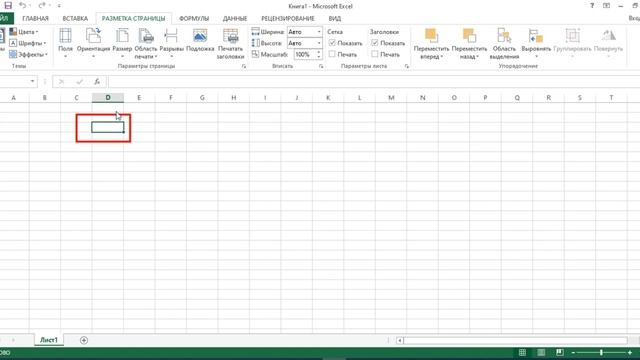The width and height of the screenshot is (640, 360).
Task: Switch to the РЕЦЕНЗИРОВАНИЕ tab
Action: click(288, 18)
